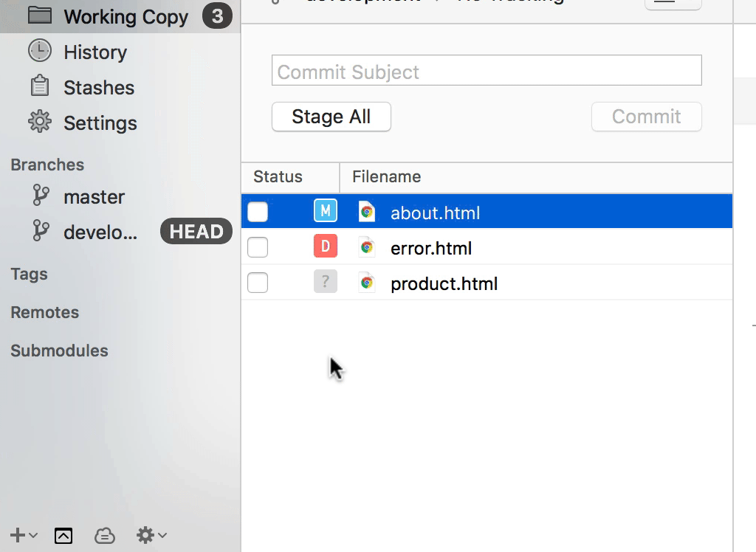Open the plus add dropdown at bottom
This screenshot has height=552, width=756.
pyautogui.click(x=23, y=536)
